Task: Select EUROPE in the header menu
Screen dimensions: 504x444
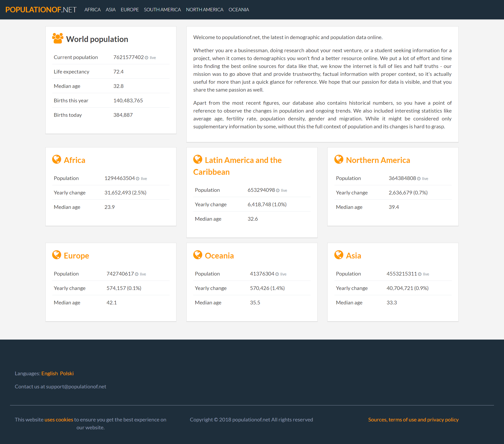Action: 130,10
